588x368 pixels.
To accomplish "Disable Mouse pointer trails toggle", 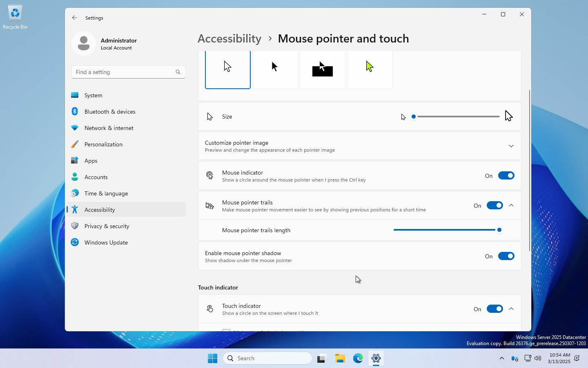I will tap(494, 206).
